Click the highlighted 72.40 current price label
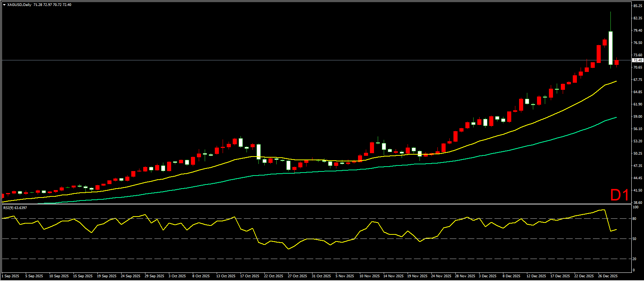Image resolution: width=644 pixels, height=281 pixels. [637, 60]
